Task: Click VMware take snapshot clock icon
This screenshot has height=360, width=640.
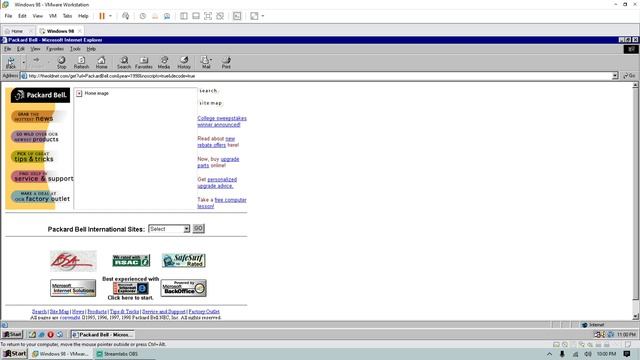Action: click(142, 16)
